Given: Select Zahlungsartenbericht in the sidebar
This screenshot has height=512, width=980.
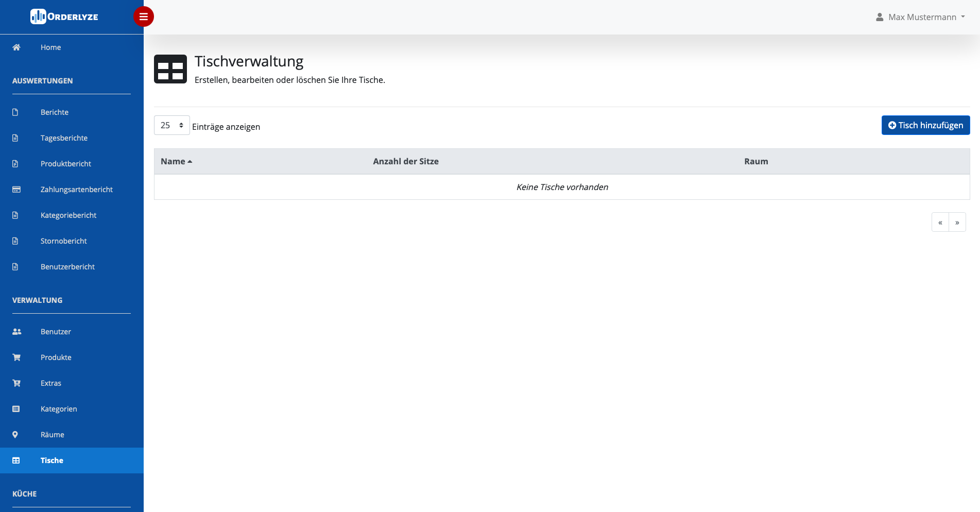Looking at the screenshot, I should coord(72,190).
